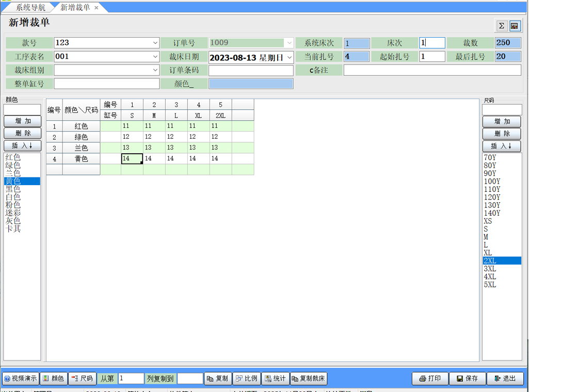This screenshot has width=578, height=392.
Task: Click the Sigma summation icon
Action: click(x=501, y=26)
